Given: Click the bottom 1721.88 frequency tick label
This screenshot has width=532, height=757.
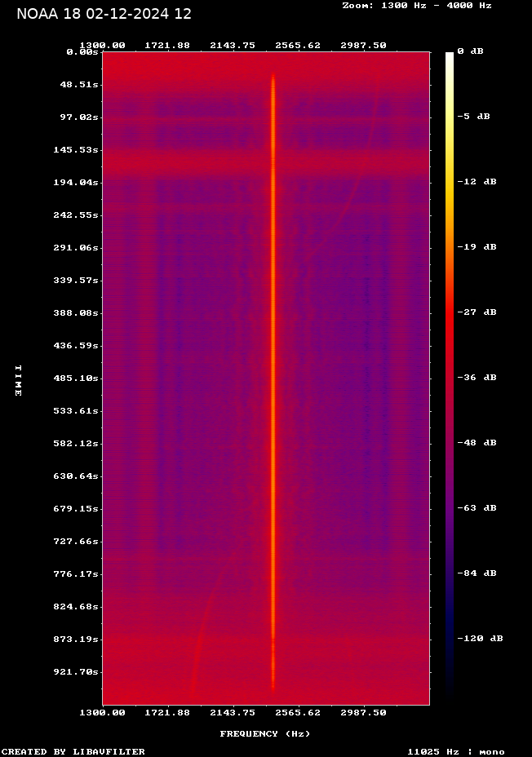Looking at the screenshot, I should coord(166,712).
